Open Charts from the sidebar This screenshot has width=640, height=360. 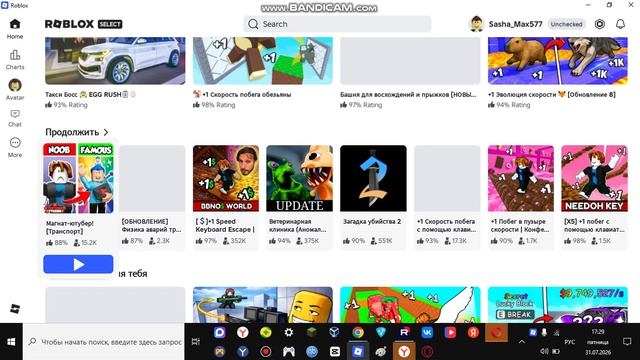pos(15,60)
